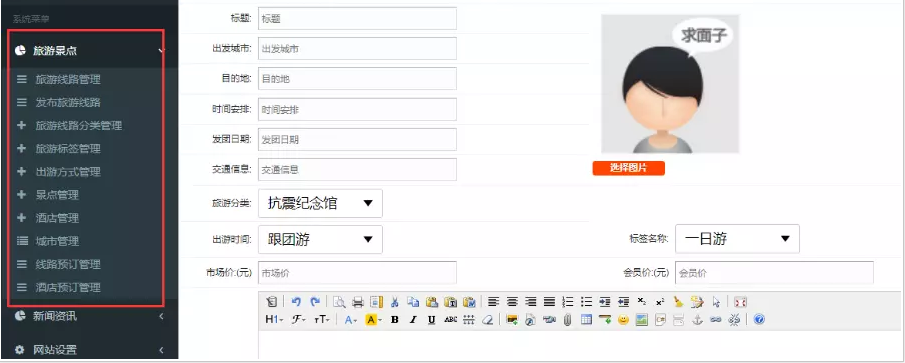
Task: Apply superscript formatting
Action: pyautogui.click(x=660, y=302)
